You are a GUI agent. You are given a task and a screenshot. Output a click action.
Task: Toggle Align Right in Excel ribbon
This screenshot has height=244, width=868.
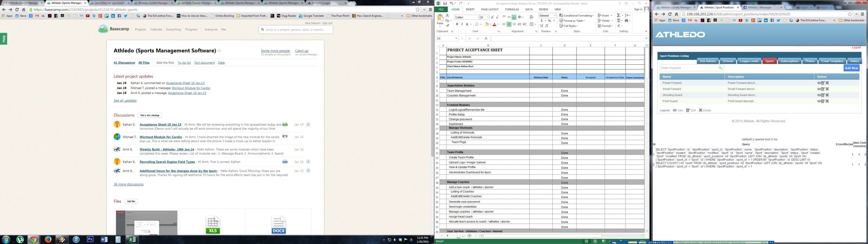tap(514, 24)
